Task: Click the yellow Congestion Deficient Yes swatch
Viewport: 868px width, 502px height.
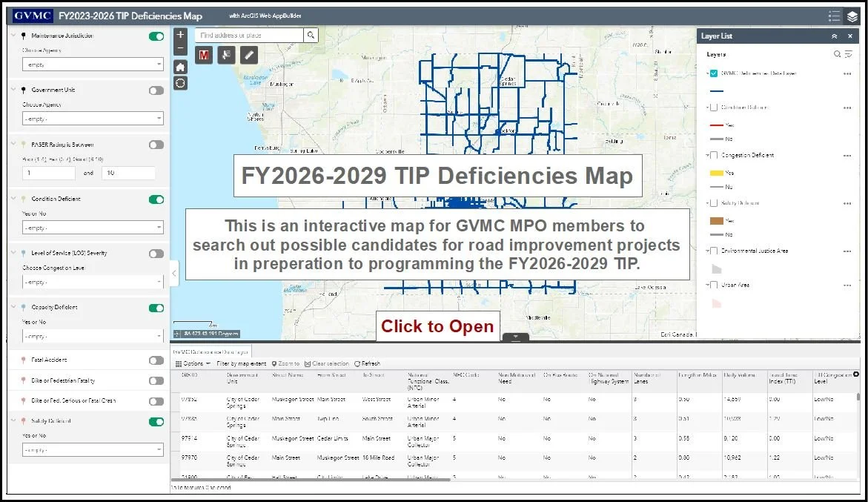Action: pyautogui.click(x=716, y=173)
